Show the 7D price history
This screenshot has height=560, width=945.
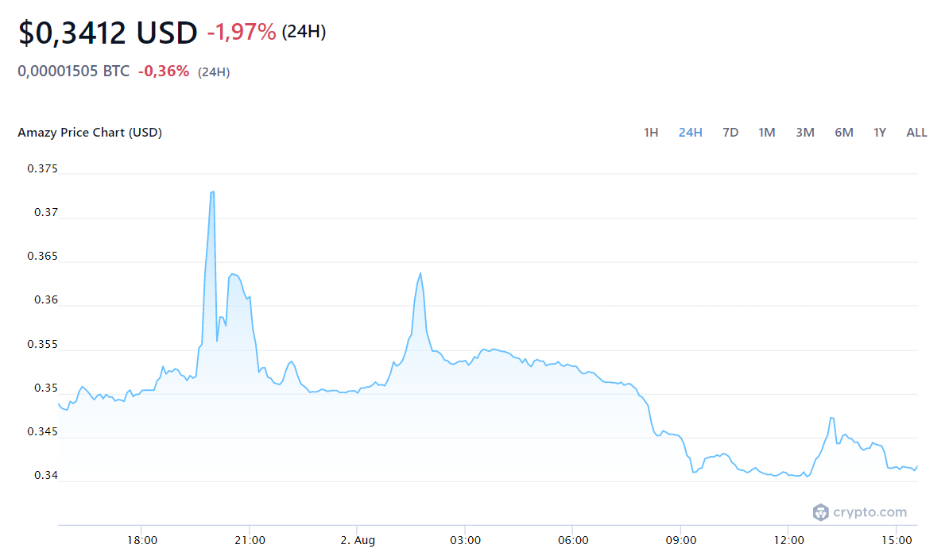click(x=730, y=133)
